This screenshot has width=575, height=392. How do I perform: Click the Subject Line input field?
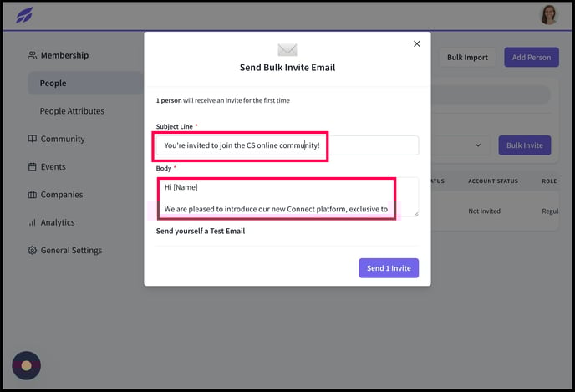(287, 145)
